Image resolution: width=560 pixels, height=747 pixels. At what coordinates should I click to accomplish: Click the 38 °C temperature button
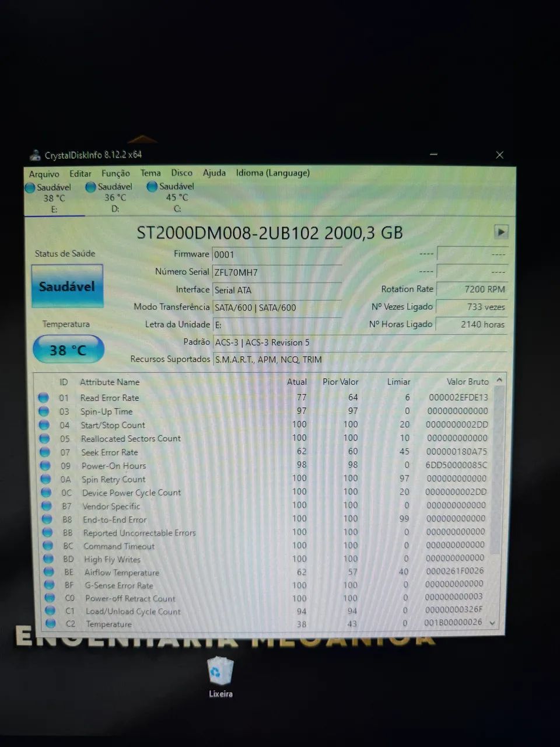(x=68, y=350)
